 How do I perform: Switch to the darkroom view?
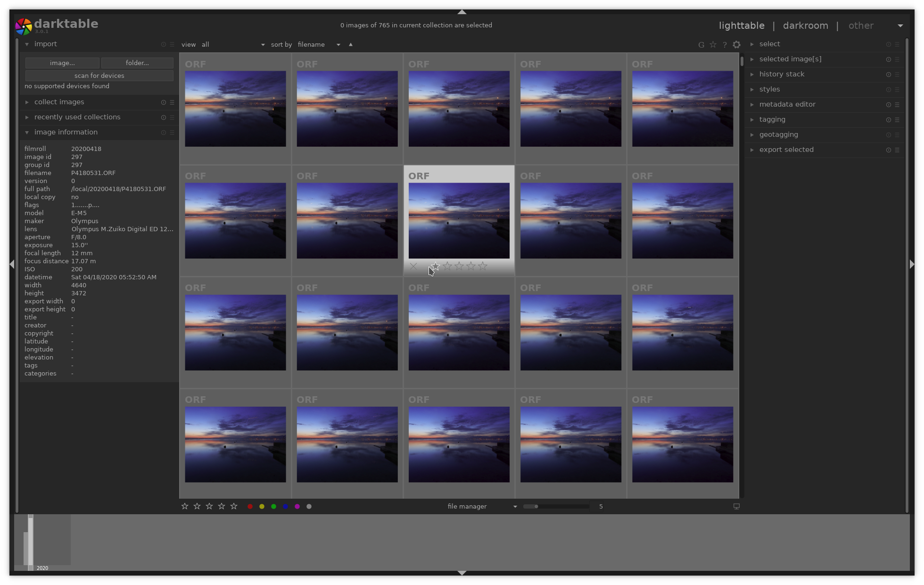click(x=805, y=25)
